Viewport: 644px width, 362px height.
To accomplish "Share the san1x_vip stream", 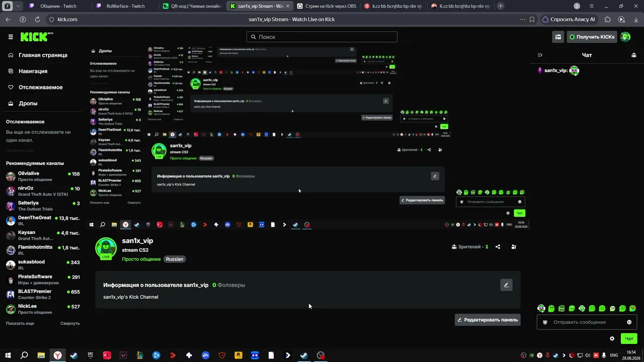I will (498, 247).
